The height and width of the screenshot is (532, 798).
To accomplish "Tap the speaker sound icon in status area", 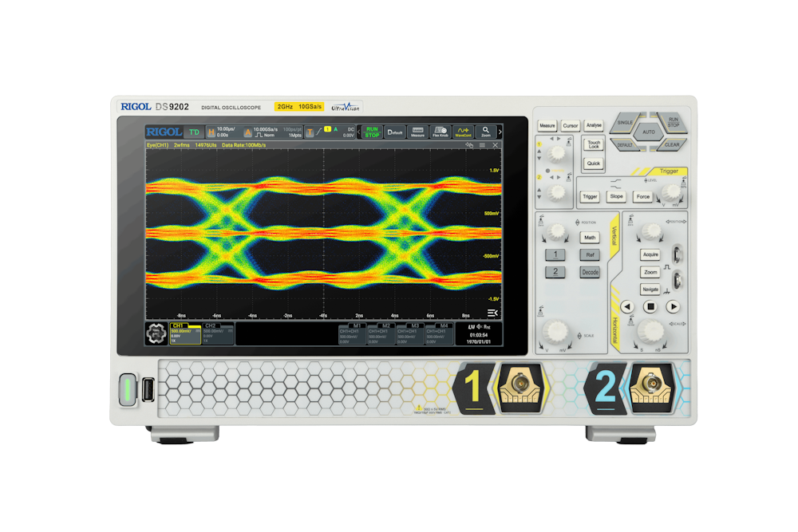I will click(x=479, y=326).
